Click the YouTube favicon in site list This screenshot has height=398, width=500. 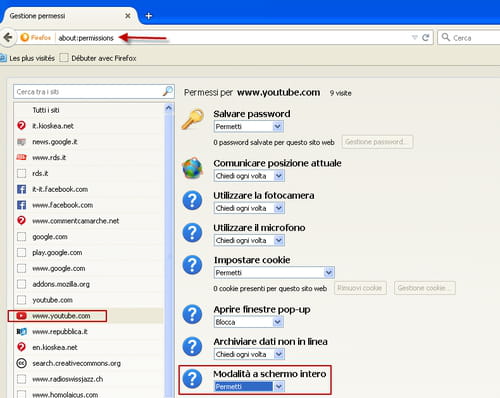pos(21,316)
